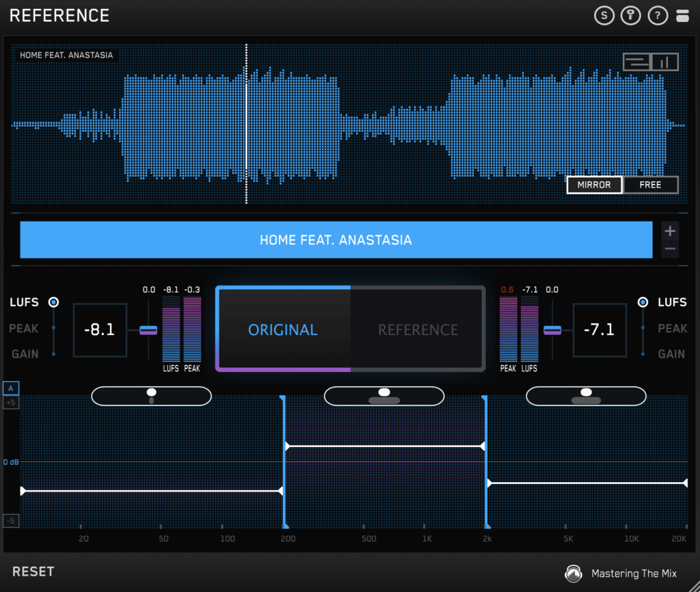Open help with the question mark icon
Screen dimensions: 700x592
(658, 16)
